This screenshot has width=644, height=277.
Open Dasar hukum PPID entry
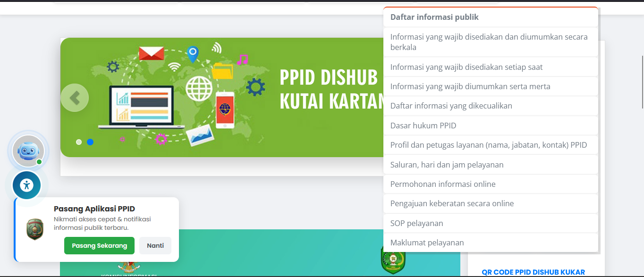point(491,126)
